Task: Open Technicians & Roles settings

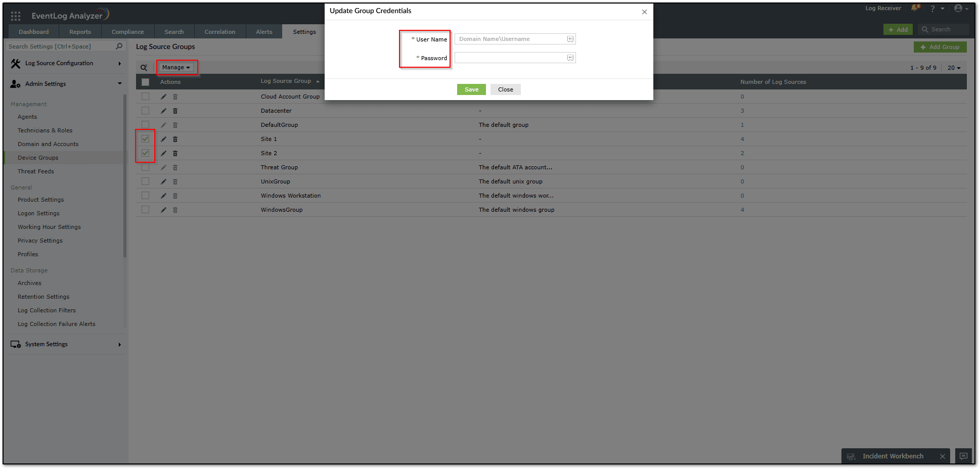Action: click(45, 130)
